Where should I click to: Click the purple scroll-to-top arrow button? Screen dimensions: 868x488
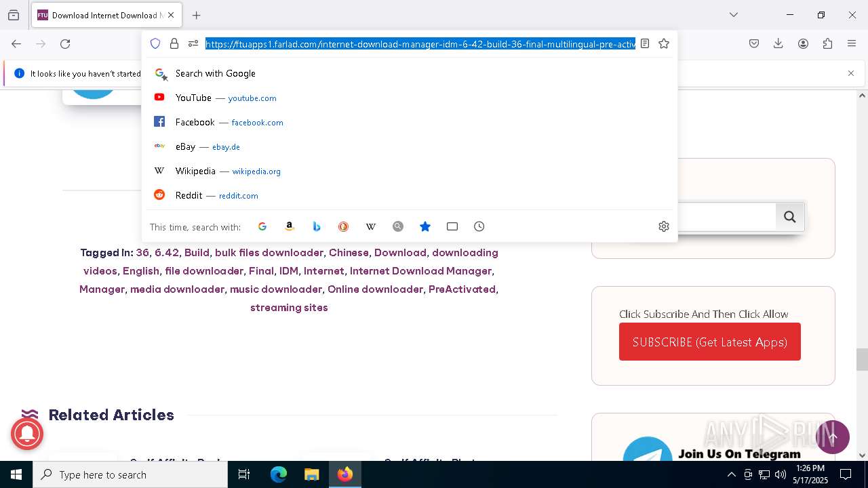[833, 437]
